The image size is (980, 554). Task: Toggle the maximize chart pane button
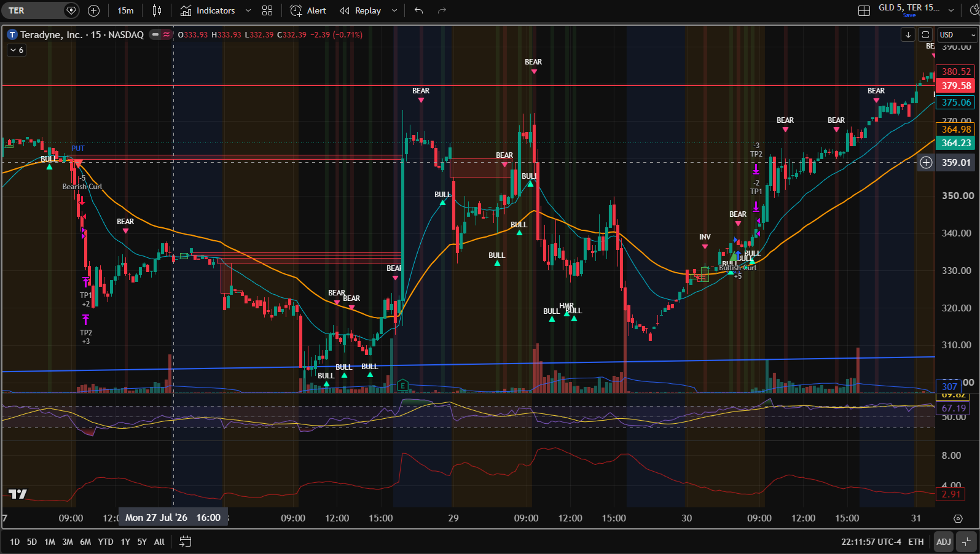925,35
